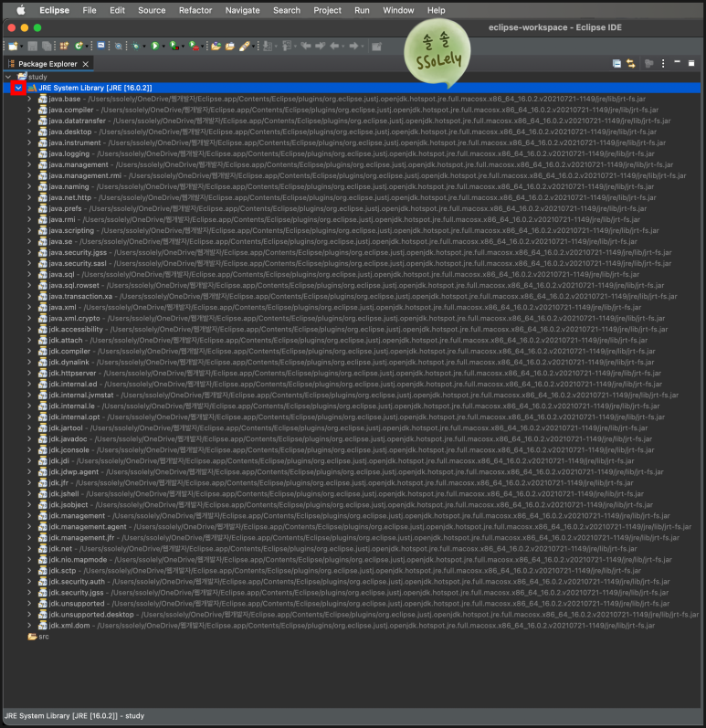Click the java.se module icon
The height and width of the screenshot is (728, 706).
43,241
